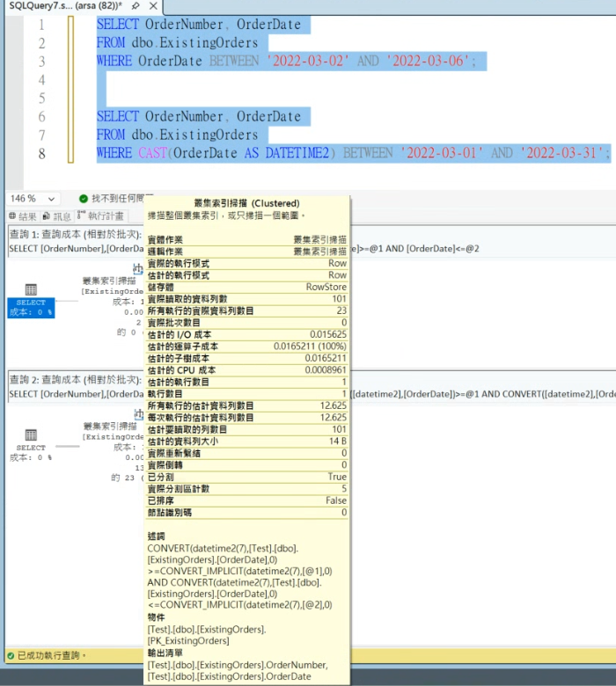Viewport: 616px width, 686px height.
Task: Switch to the 執行計畫 execution plan tab
Action: 100,215
